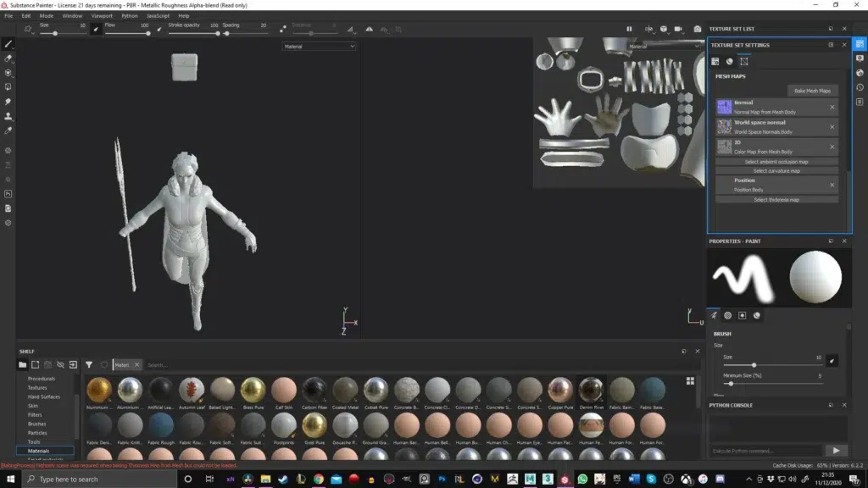This screenshot has height=488, width=868.
Task: Select the Smudge tool
Action: click(8, 102)
